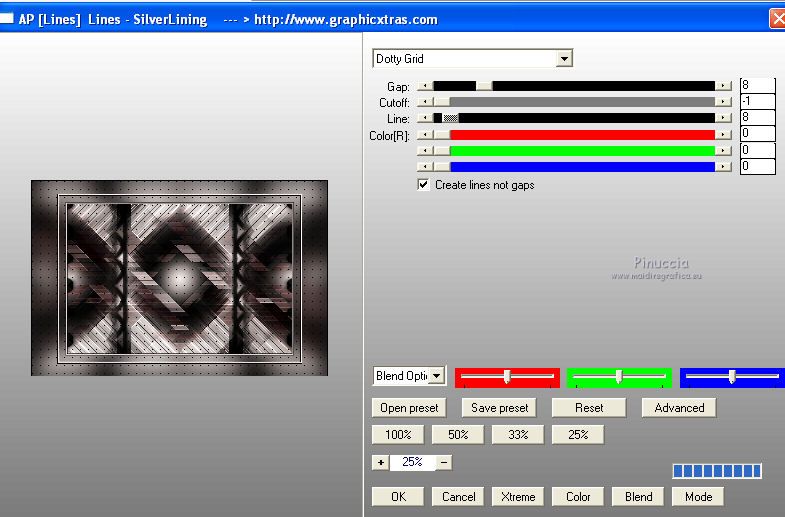Click the green blend slider handle
The image size is (785, 517).
click(619, 376)
